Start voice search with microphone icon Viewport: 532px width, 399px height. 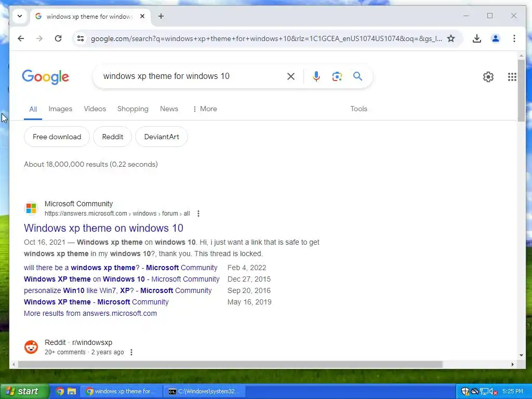316,76
